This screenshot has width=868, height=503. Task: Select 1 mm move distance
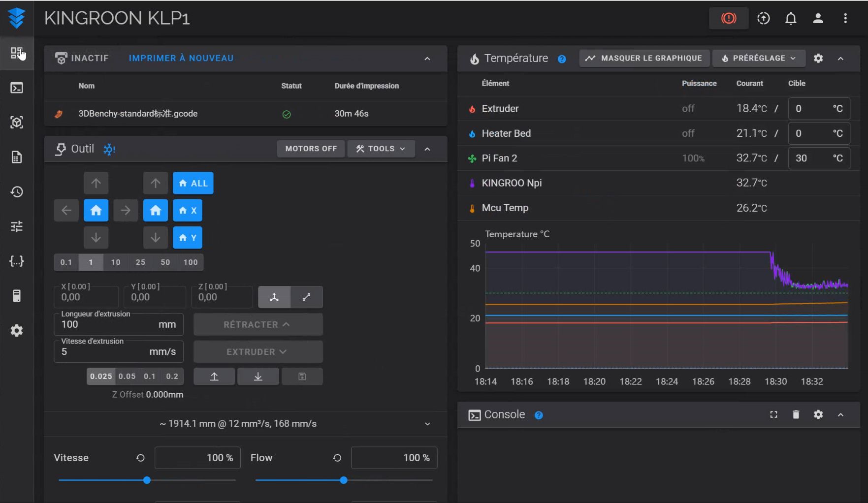[x=91, y=262]
